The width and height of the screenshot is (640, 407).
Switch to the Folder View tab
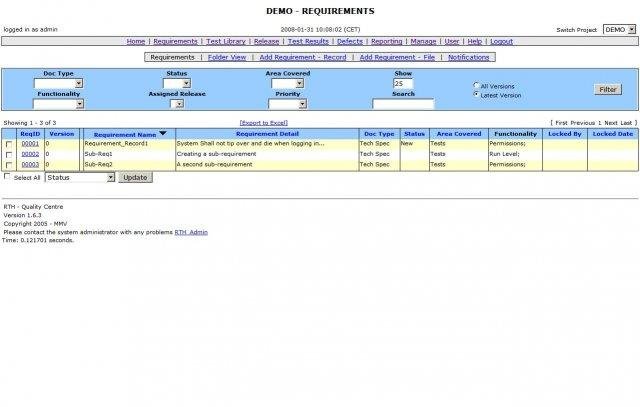(x=226, y=58)
